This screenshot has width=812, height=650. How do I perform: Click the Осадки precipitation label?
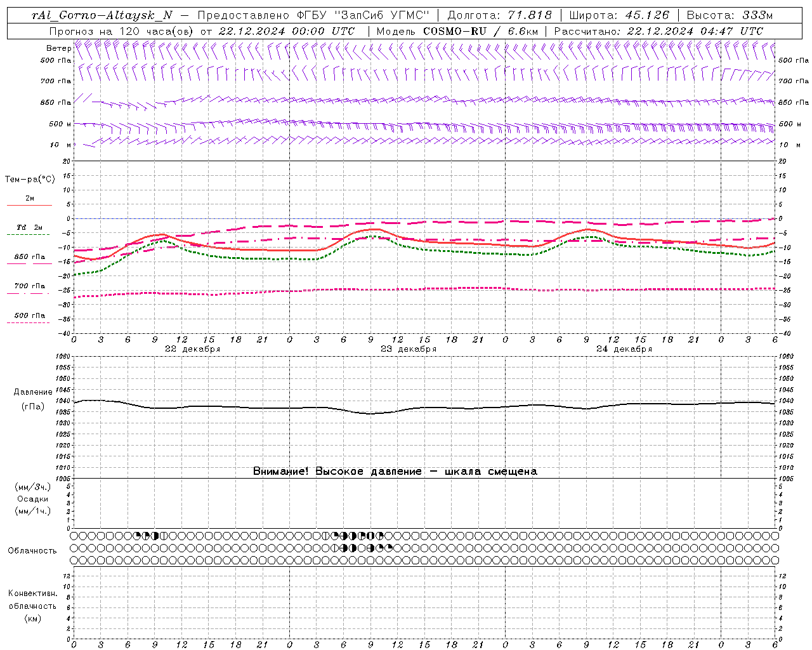point(33,499)
